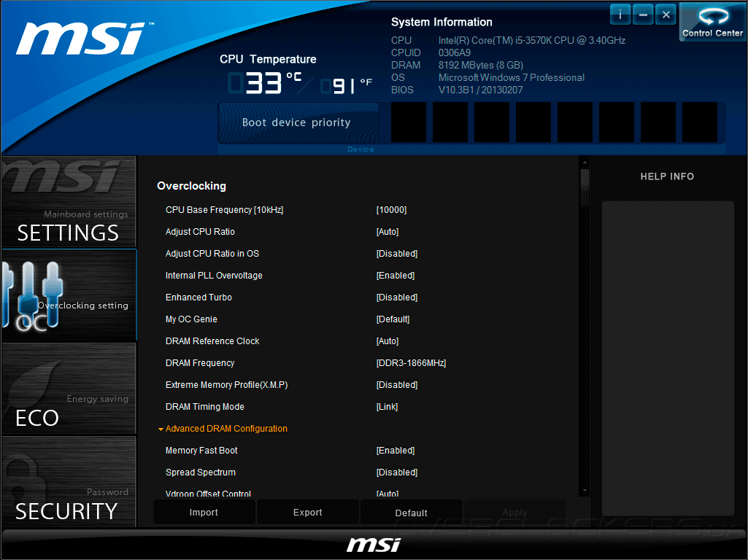Open Adjust CPU Ratio [Auto] value
Screen dimensions: 748x560
388,232
